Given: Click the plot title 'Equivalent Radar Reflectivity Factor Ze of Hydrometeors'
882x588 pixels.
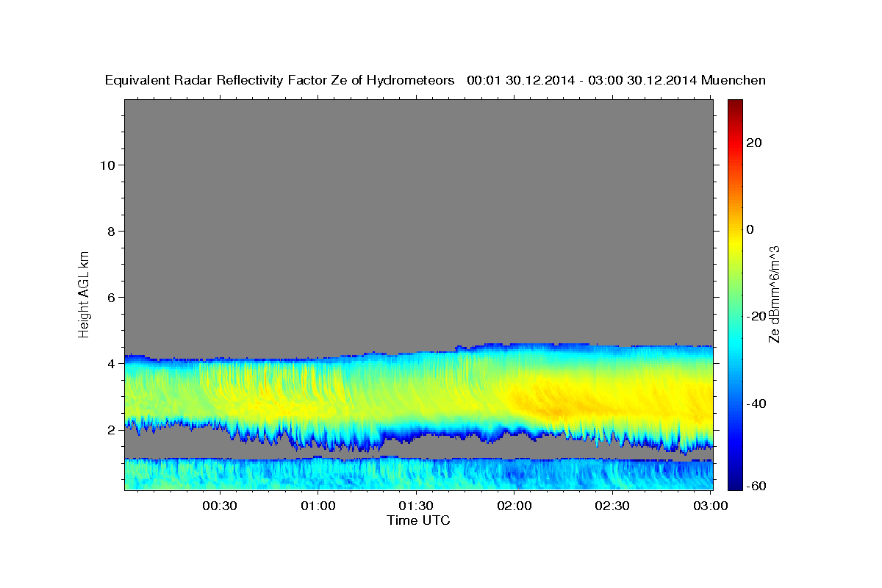Looking at the screenshot, I should pos(279,80).
